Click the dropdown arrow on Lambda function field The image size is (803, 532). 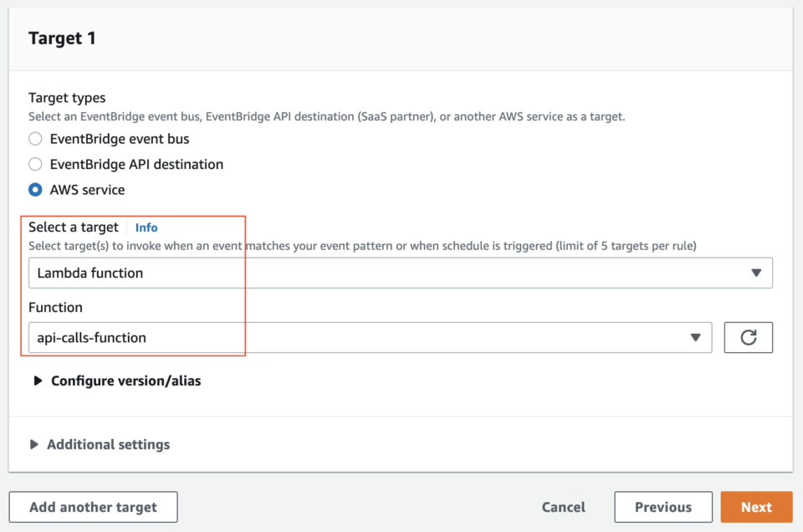(757, 273)
